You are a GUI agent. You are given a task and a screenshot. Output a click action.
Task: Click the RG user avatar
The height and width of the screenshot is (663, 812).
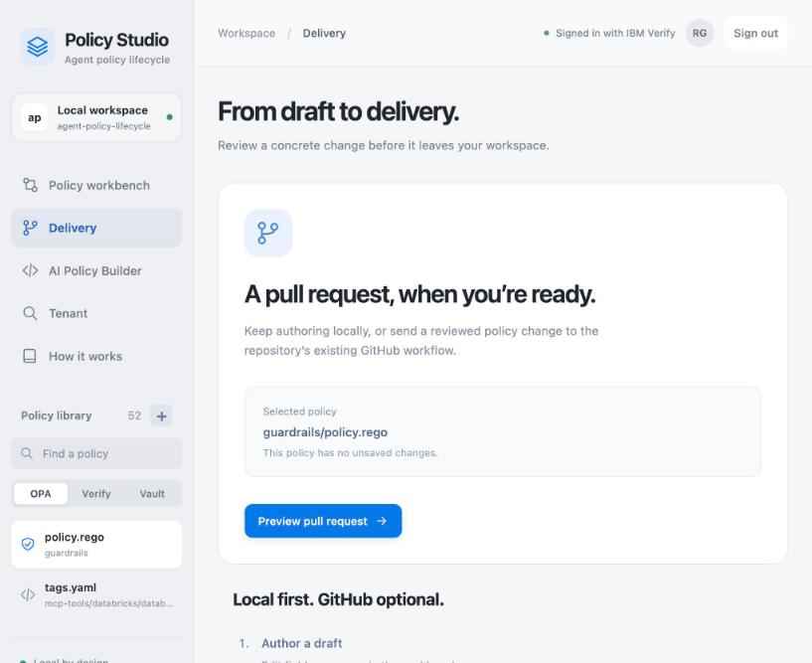tap(700, 33)
